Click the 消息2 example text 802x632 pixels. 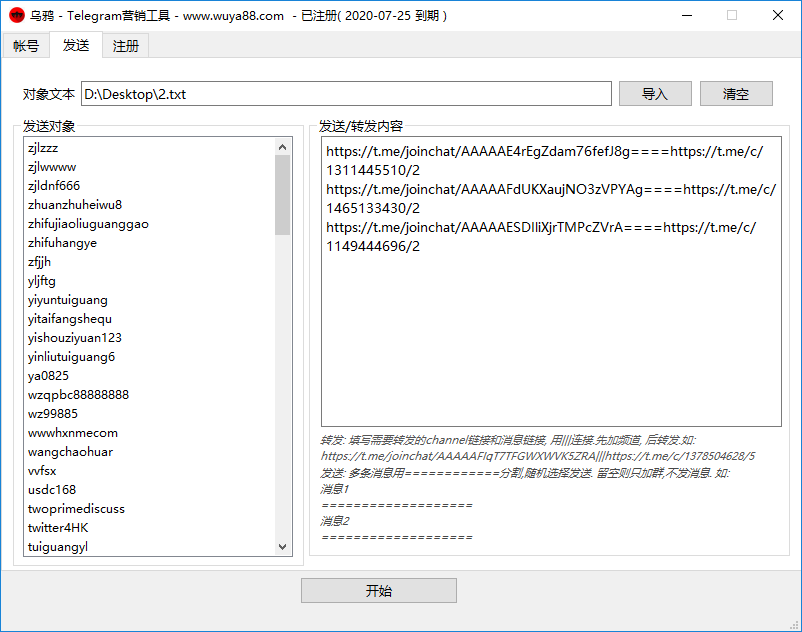(335, 521)
